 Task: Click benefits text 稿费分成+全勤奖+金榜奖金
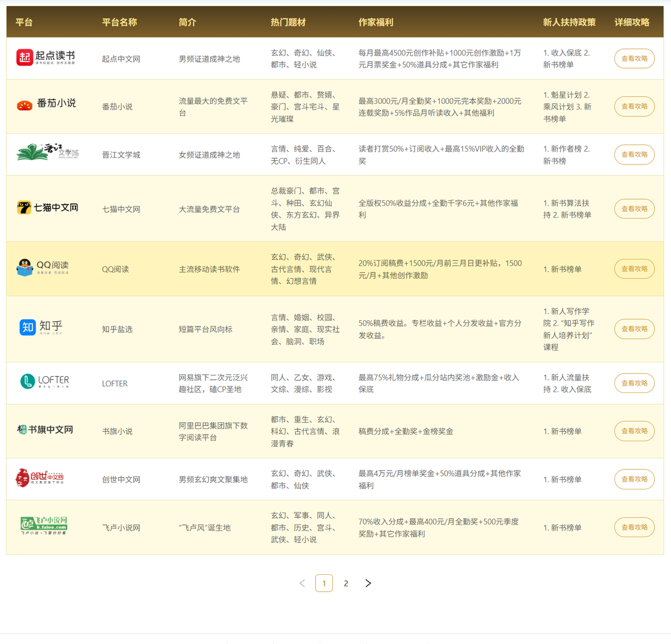pos(406,431)
